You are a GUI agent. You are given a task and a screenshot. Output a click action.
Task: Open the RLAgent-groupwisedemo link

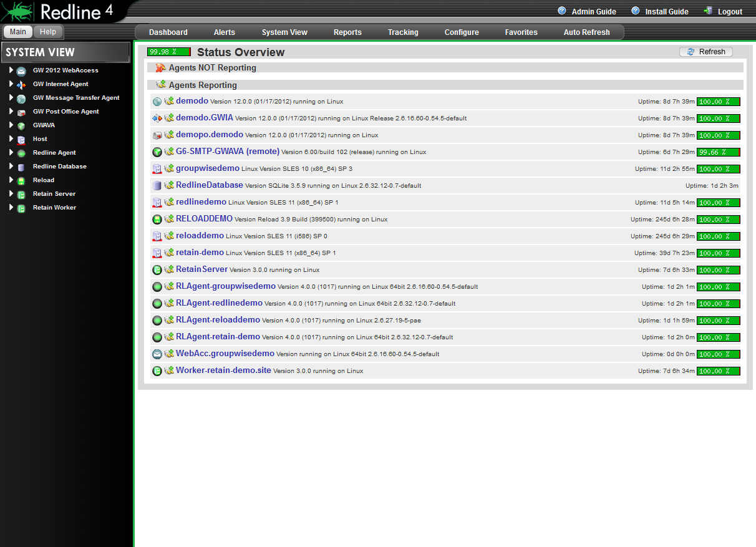pos(226,286)
